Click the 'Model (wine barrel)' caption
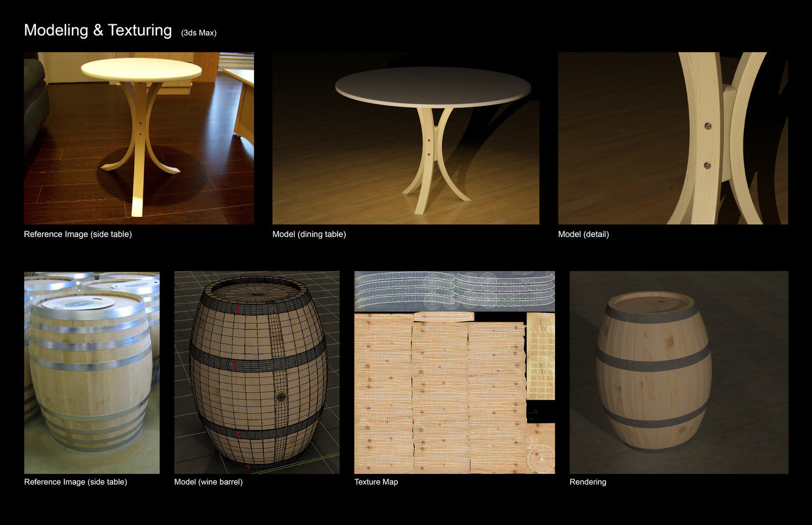 [x=209, y=482]
